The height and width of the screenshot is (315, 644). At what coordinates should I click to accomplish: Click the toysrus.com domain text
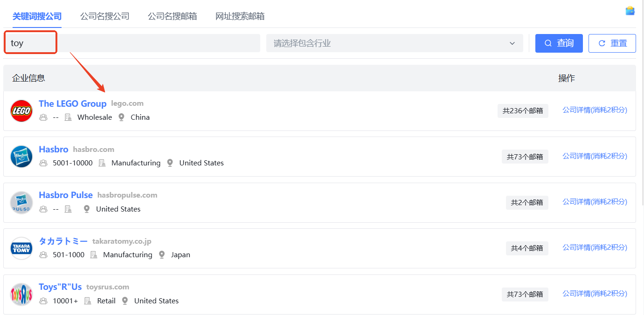(x=108, y=287)
